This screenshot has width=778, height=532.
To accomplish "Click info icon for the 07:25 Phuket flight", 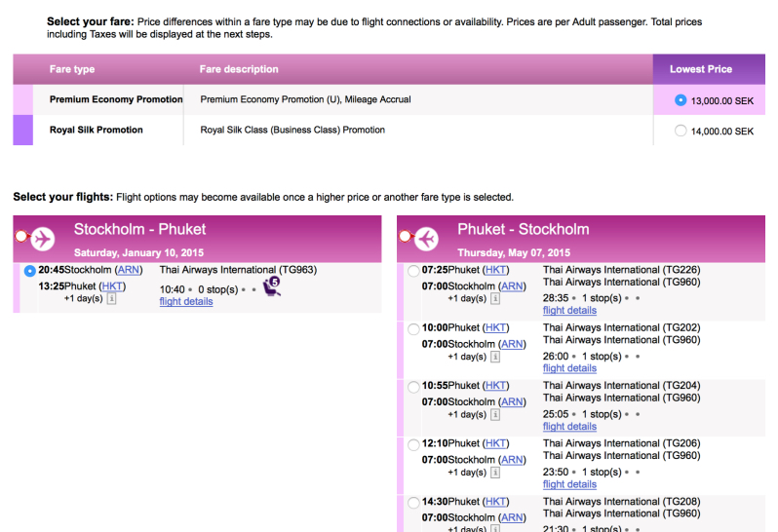I will click(494, 298).
